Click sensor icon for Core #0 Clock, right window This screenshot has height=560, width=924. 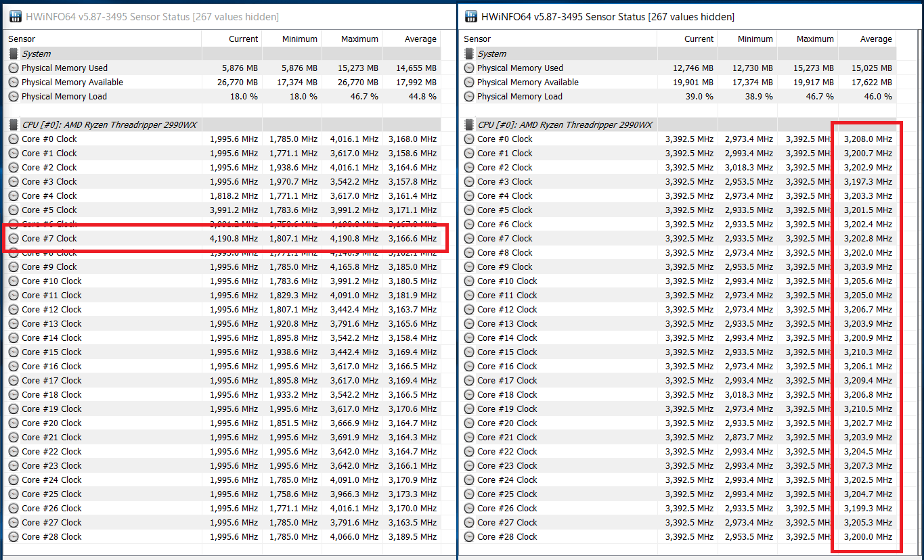(x=469, y=139)
